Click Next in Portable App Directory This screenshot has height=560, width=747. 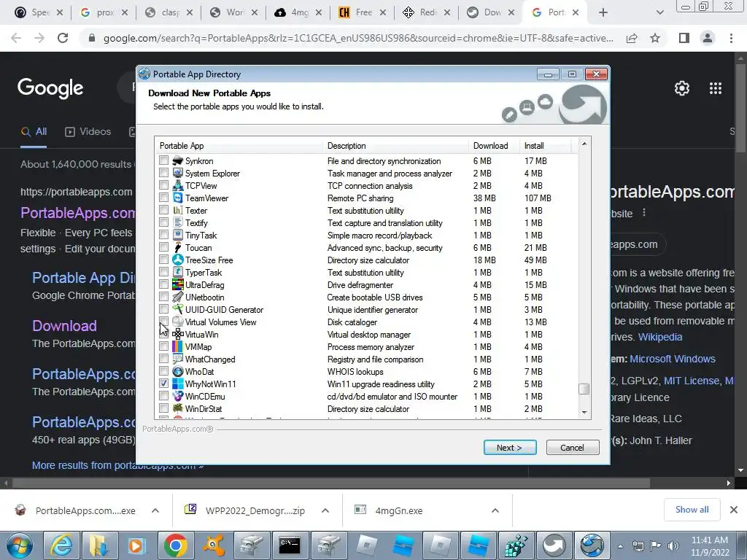(x=510, y=448)
